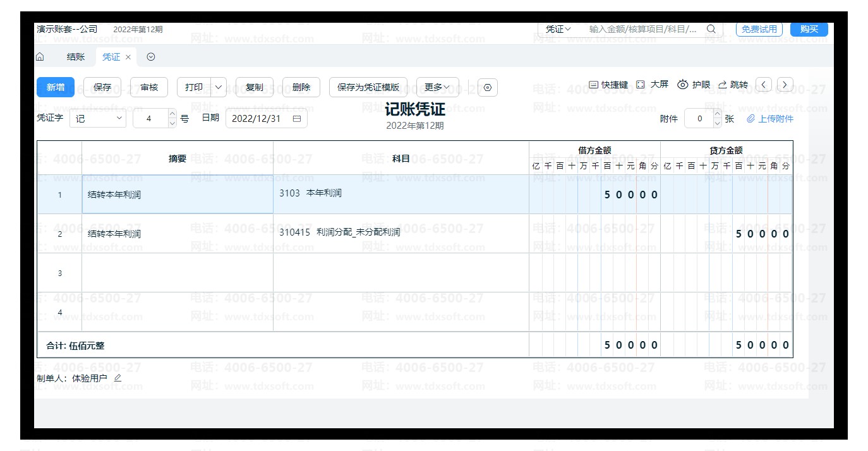
Task: Go to next voucher arrow
Action: [785, 85]
